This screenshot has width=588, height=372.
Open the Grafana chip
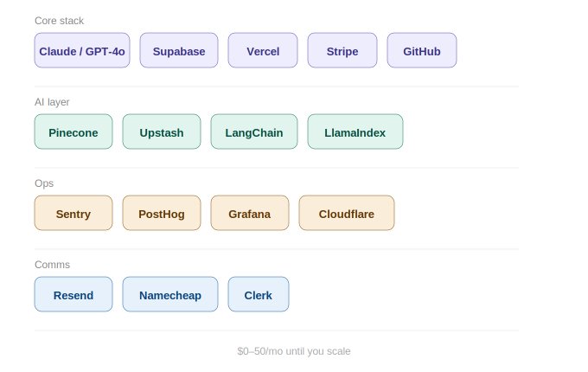(x=250, y=214)
